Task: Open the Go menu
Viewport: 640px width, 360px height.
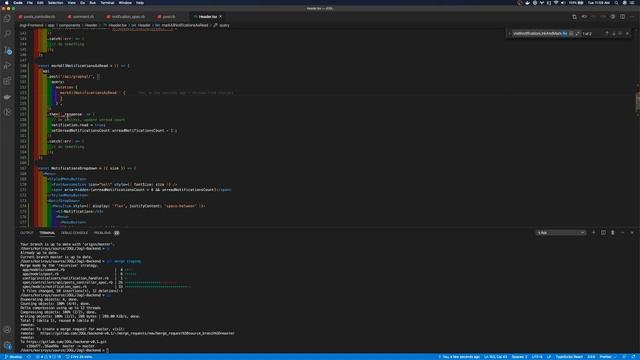Action: click(x=83, y=3)
